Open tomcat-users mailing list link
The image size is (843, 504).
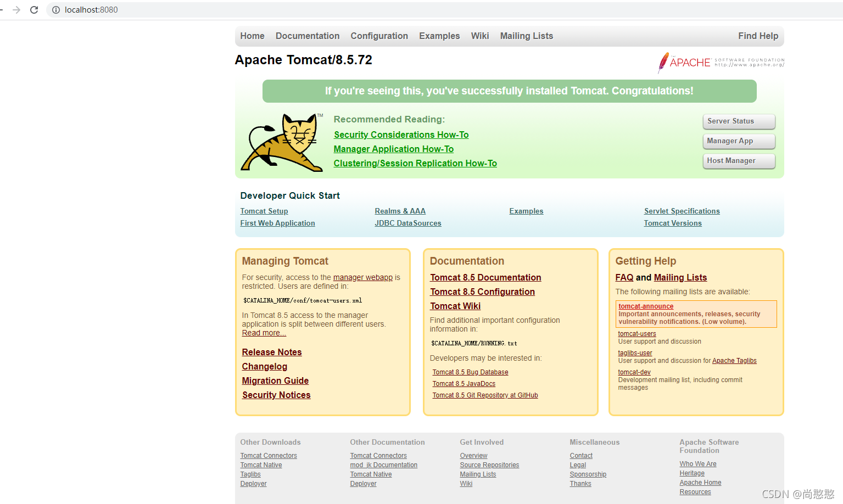coord(637,334)
